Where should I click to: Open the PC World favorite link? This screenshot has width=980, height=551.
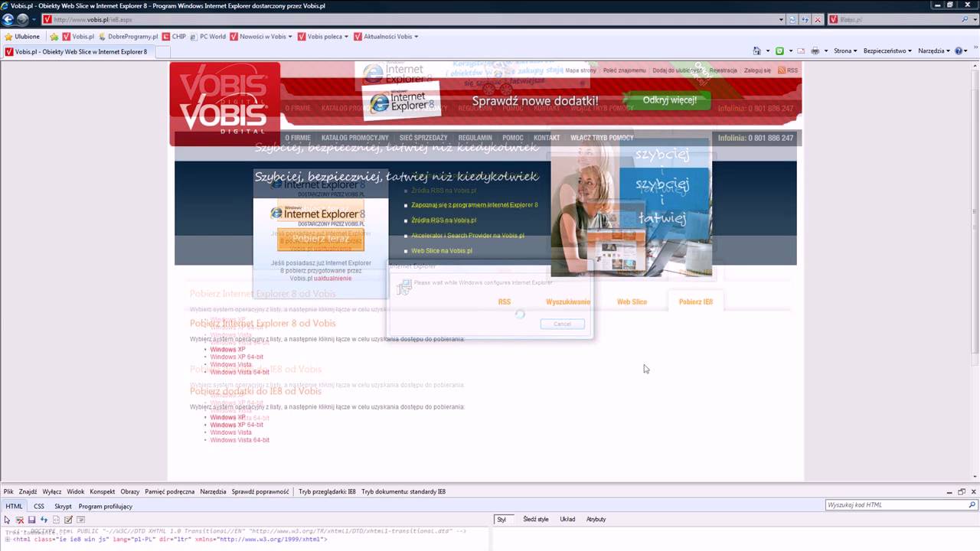[x=207, y=37]
